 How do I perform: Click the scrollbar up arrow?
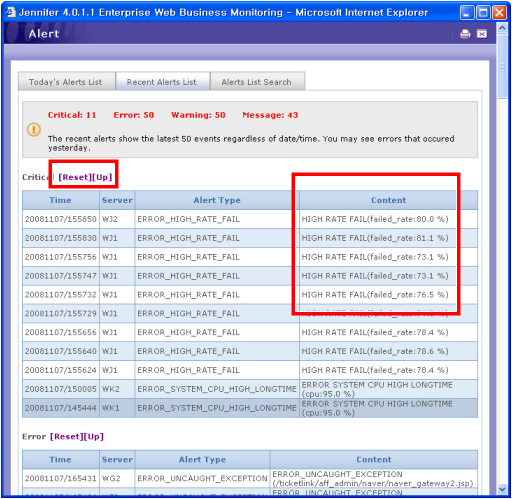(502, 28)
